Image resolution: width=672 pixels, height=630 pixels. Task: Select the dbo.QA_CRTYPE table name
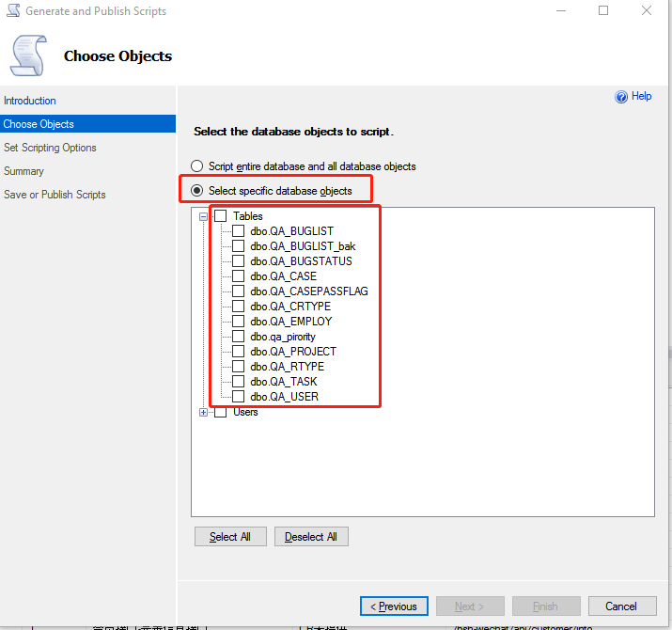(x=290, y=307)
